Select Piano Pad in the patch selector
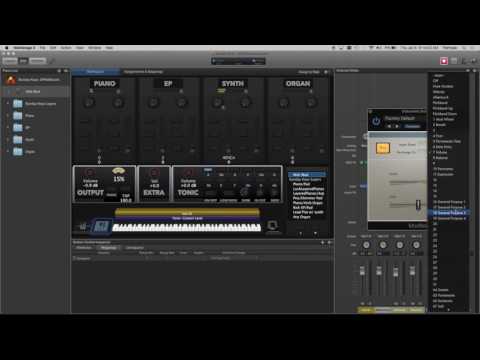The image size is (480, 360). pyautogui.click(x=301, y=184)
